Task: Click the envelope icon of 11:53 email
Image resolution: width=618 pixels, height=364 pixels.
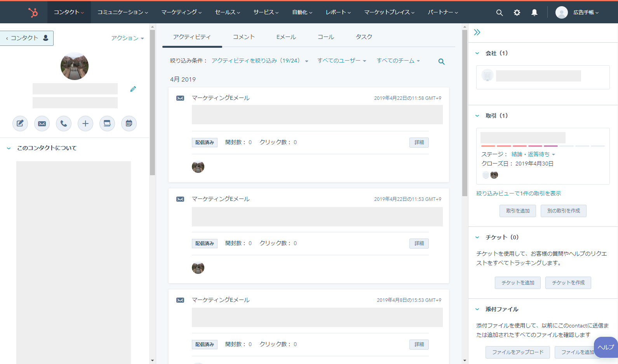Action: point(180,199)
